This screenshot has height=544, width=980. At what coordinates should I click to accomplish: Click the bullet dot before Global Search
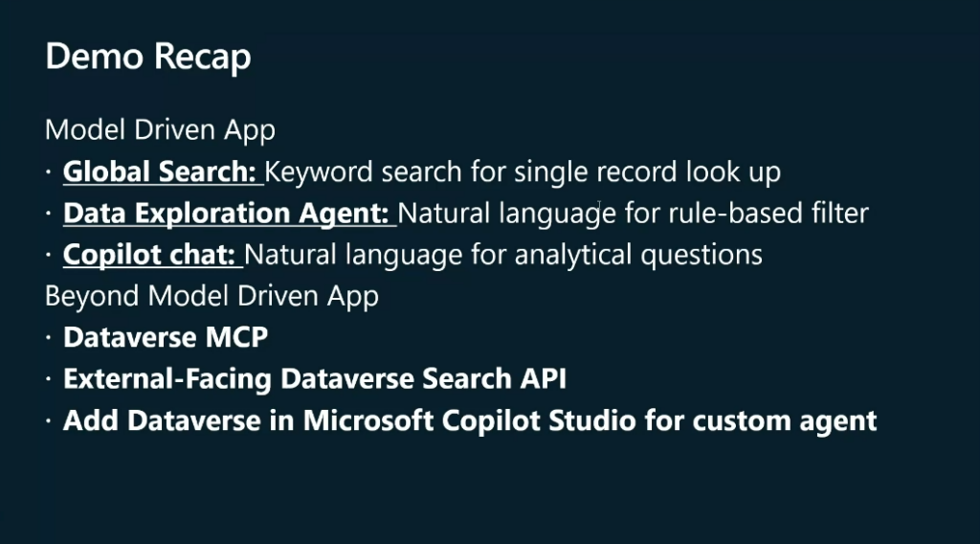point(49,172)
